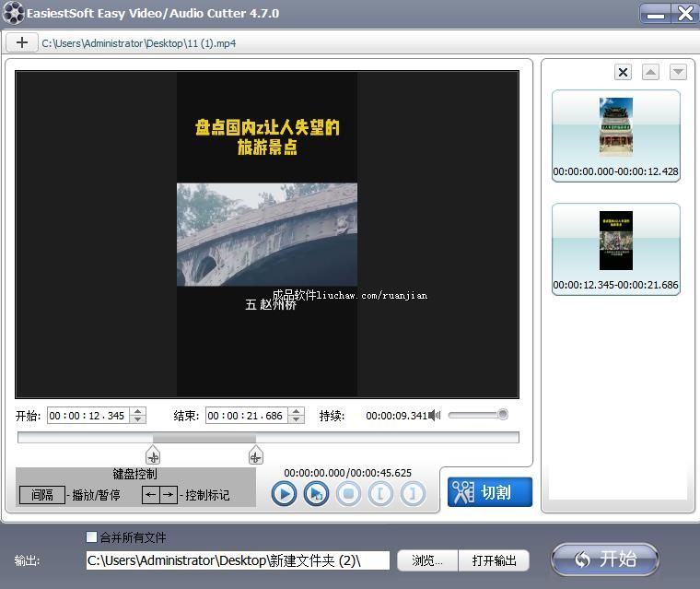The width and height of the screenshot is (700, 589).
Task: Click the 结束 time stepper arrows
Action: pos(297,416)
